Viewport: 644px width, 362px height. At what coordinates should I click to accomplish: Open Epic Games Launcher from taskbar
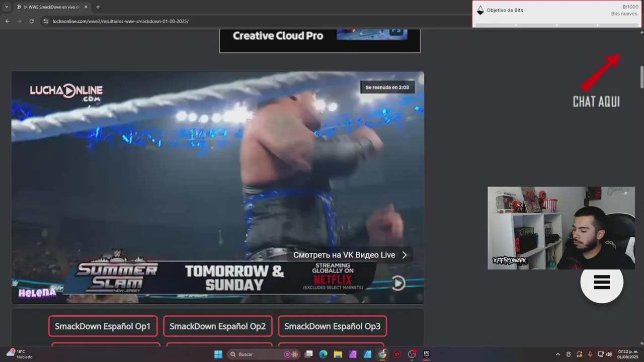427,354
